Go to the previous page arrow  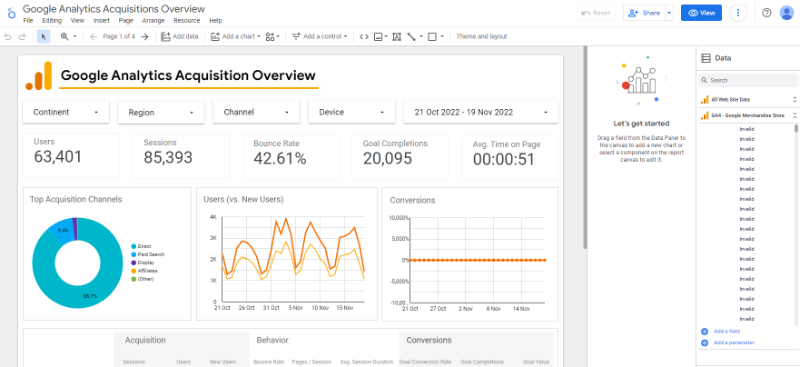pos(93,37)
